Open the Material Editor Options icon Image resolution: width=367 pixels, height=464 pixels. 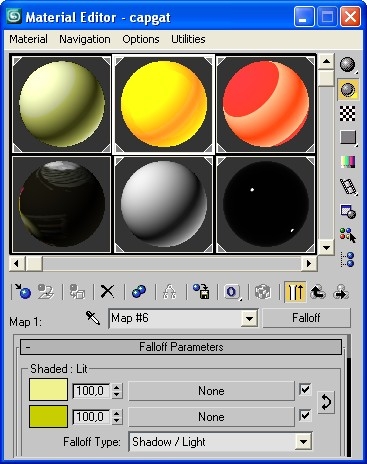point(348,211)
